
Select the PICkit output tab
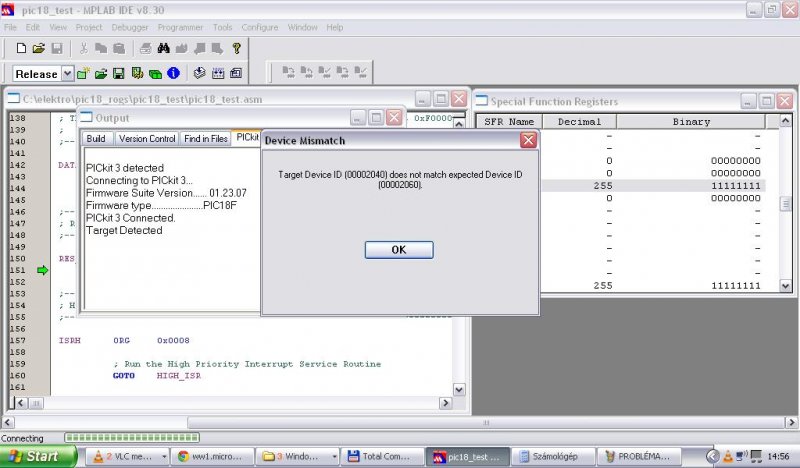point(247,138)
